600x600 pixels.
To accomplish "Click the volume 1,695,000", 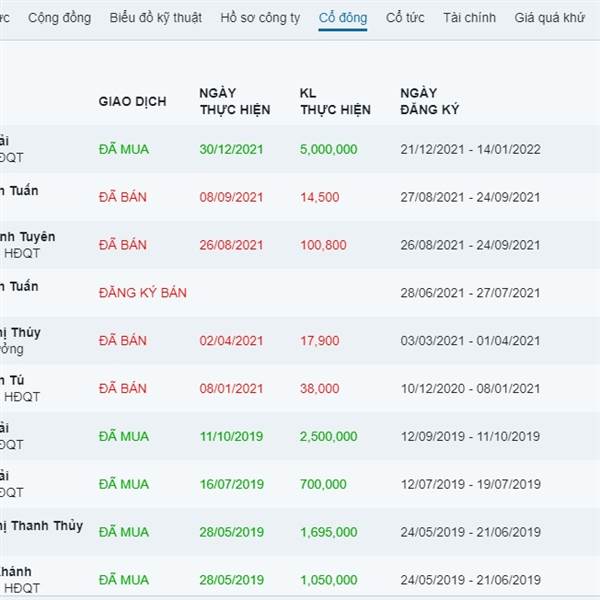I will [328, 532].
